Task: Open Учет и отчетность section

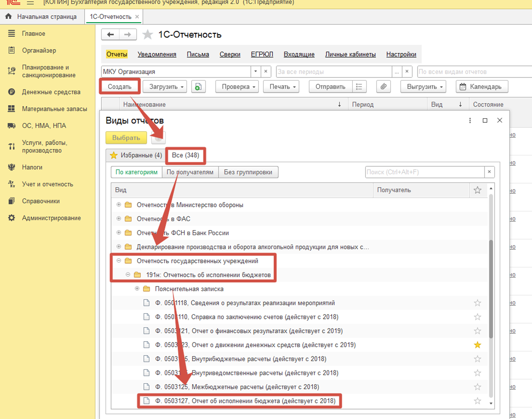Action: click(48, 184)
